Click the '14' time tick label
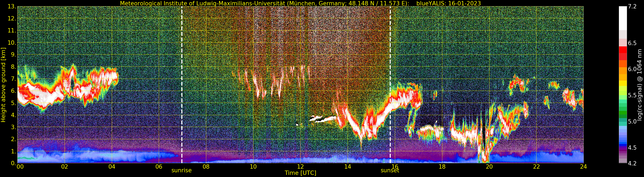 tap(347, 167)
